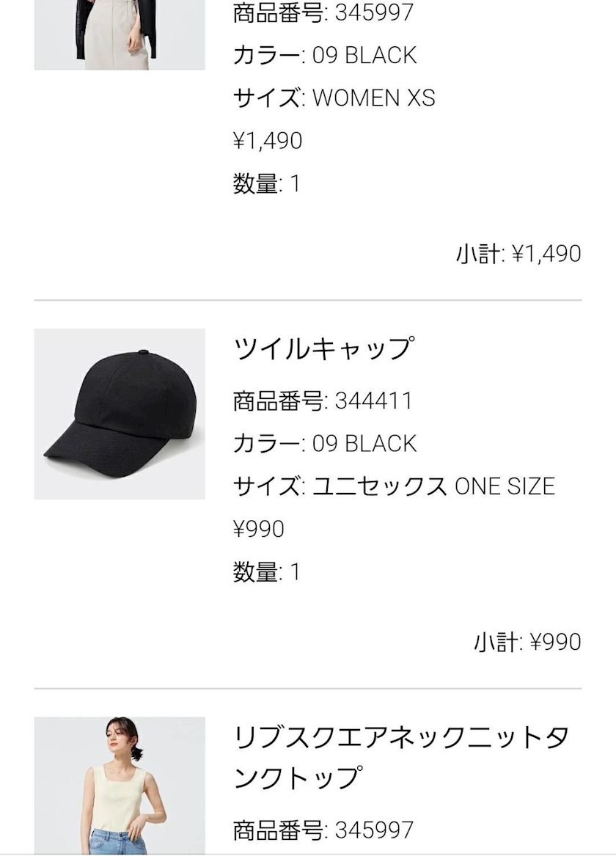Select product number 344411 text
This screenshot has width=616, height=856.
pyautogui.click(x=323, y=401)
